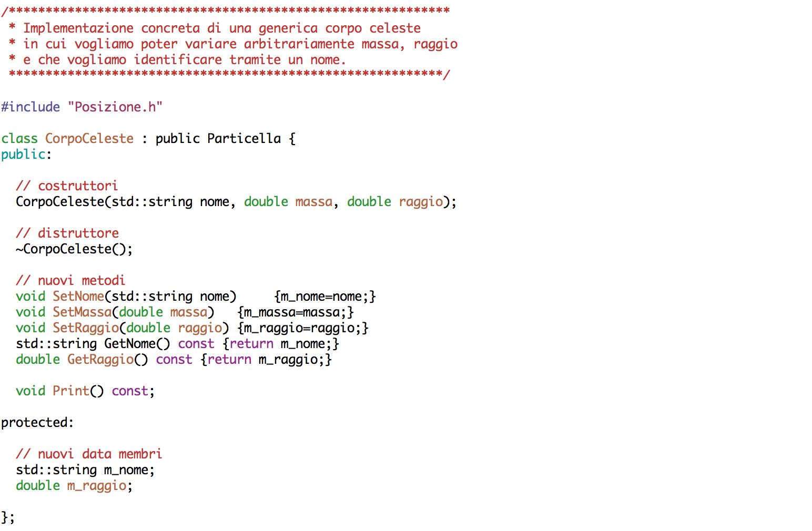Click the Print method name
The width and height of the screenshot is (812, 531).
point(71,391)
